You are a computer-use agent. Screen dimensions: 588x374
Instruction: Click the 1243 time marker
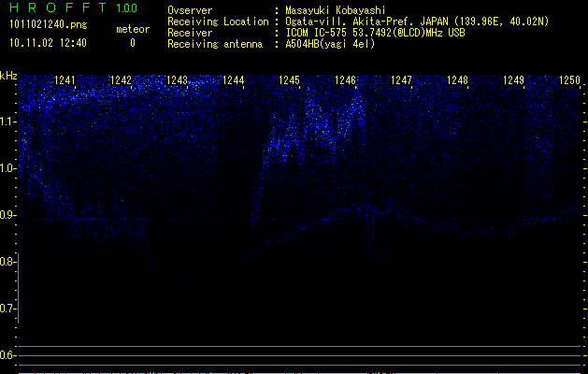[x=177, y=80]
